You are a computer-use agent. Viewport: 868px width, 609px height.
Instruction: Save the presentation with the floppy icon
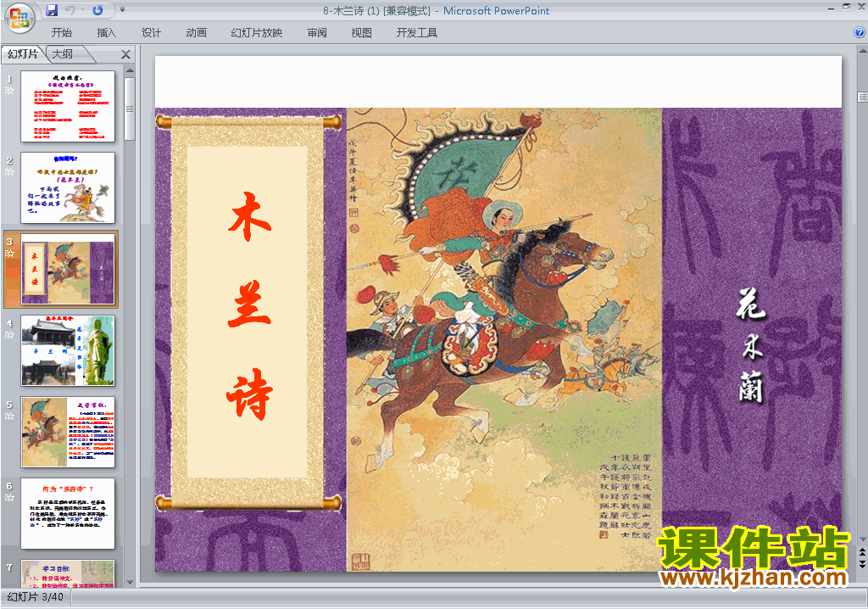(52, 10)
